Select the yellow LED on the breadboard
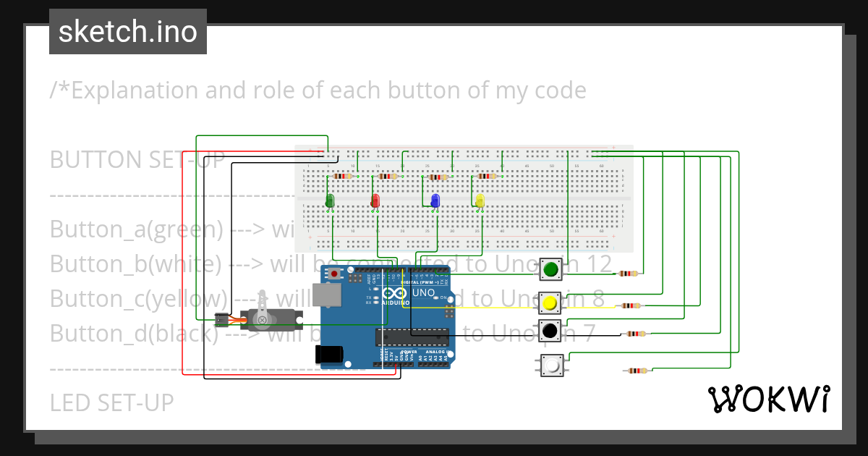Viewport: 868px width, 456px height. [x=479, y=200]
